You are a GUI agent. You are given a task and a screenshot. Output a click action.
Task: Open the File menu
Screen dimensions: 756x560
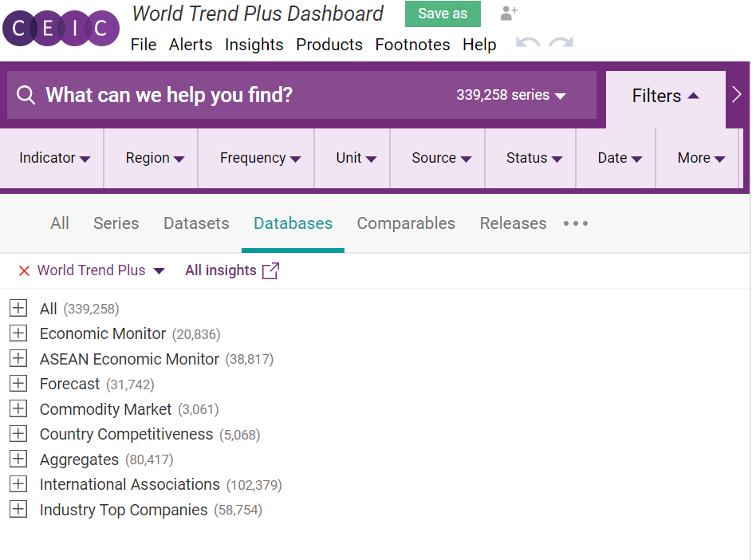[x=144, y=45]
